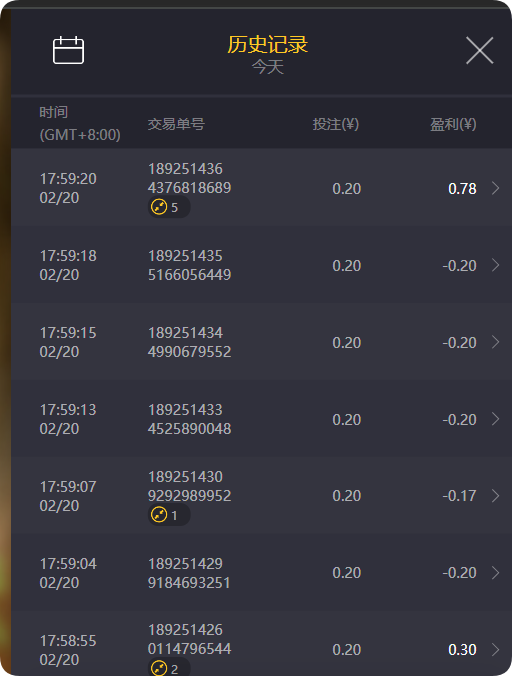
Task: Open the free spin badge showing 2
Action: [169, 667]
